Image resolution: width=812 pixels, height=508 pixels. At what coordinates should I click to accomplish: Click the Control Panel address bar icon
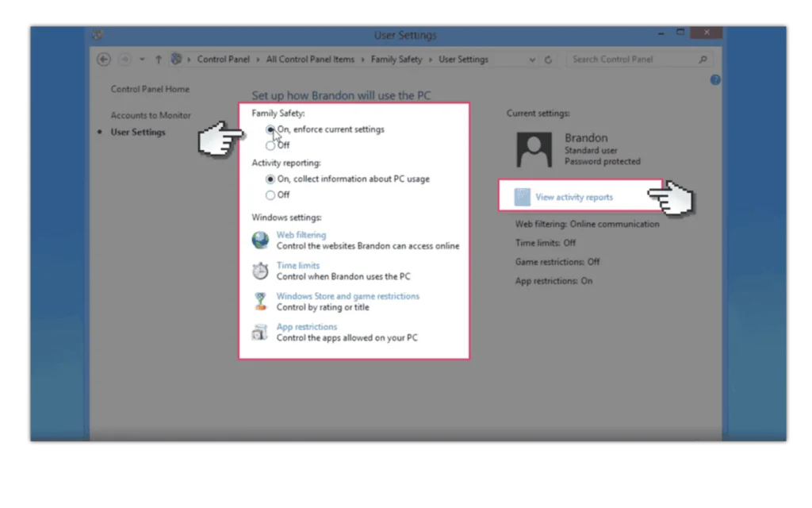pos(176,59)
